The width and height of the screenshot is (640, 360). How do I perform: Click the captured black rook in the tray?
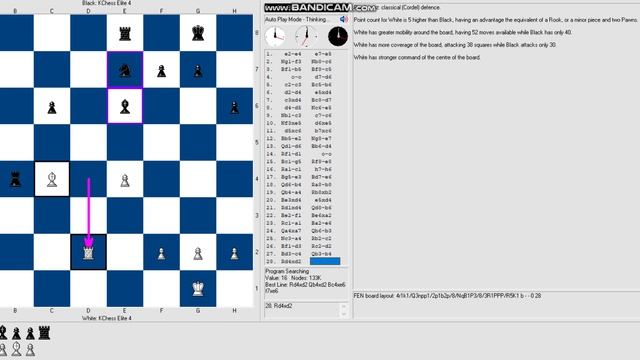[x=44, y=333]
